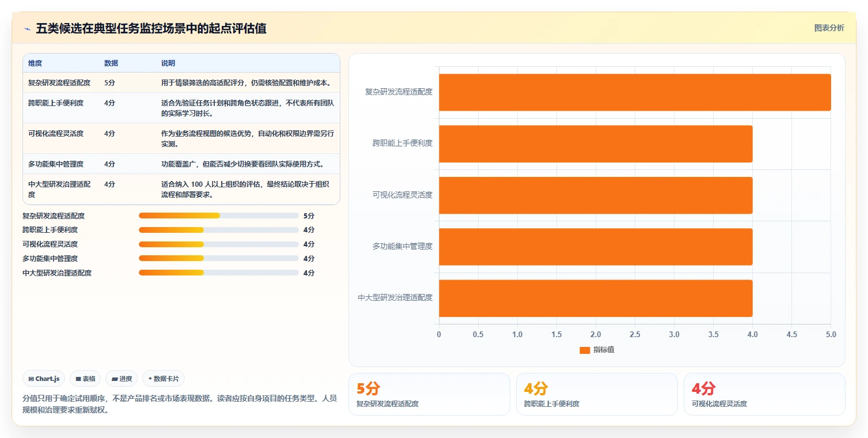Screen dimensions: 868x438
Task: Click the 指标值 legend text
Action: tap(604, 350)
